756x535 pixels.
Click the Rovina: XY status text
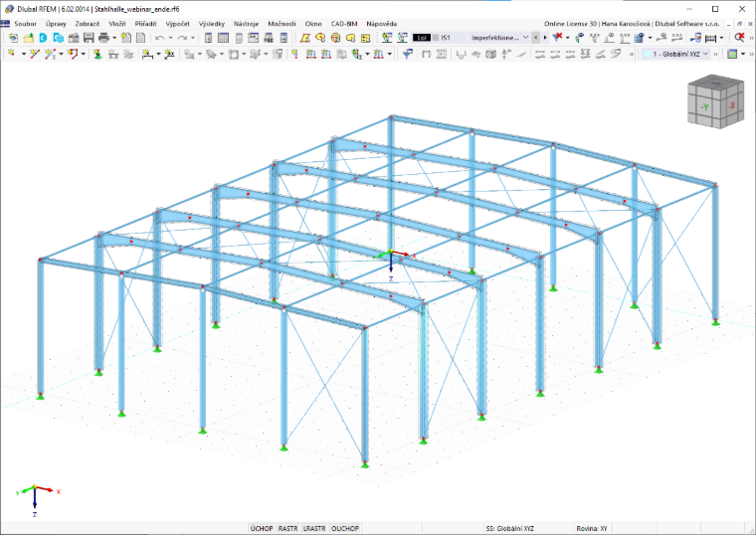point(591,528)
